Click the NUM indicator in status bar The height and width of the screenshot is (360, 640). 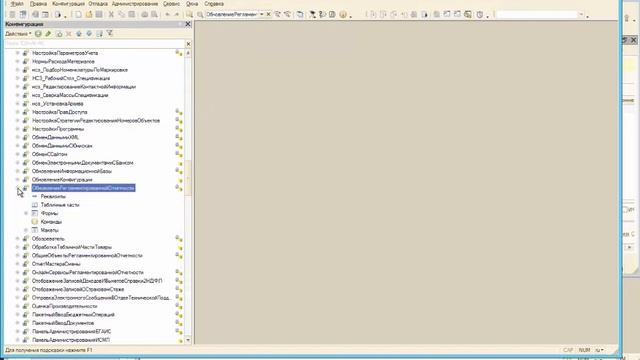tap(584, 350)
